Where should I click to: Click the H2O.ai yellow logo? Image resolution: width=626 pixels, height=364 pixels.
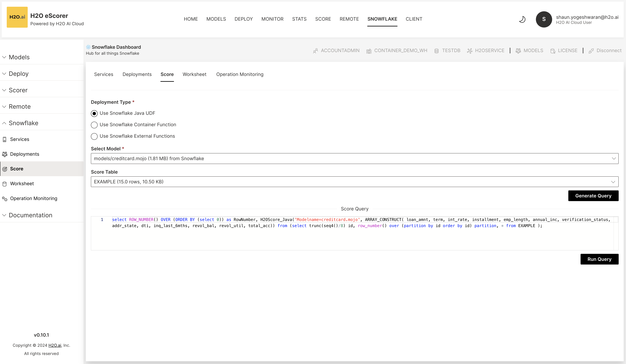(17, 17)
